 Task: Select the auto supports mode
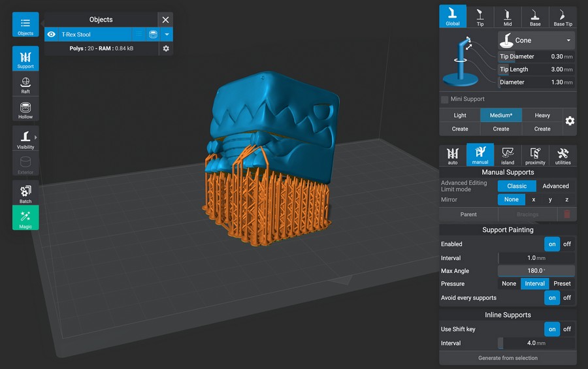coord(453,155)
